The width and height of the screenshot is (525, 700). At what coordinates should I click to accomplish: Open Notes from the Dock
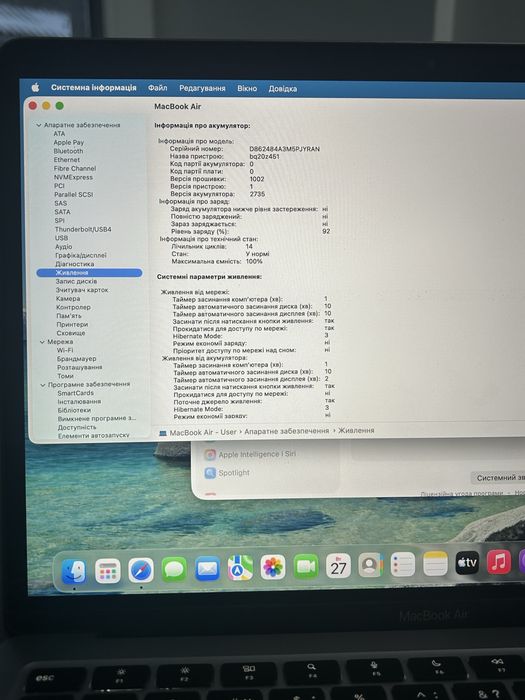click(435, 563)
